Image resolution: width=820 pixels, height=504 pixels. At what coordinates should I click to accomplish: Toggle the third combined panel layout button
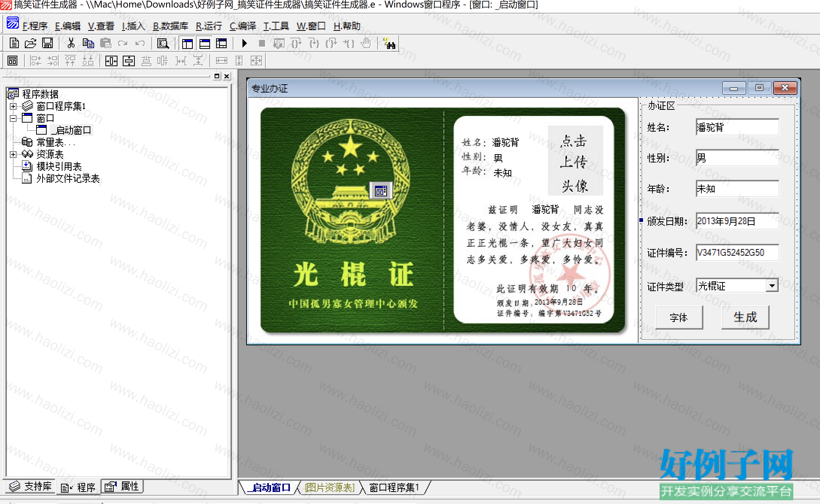[x=221, y=44]
